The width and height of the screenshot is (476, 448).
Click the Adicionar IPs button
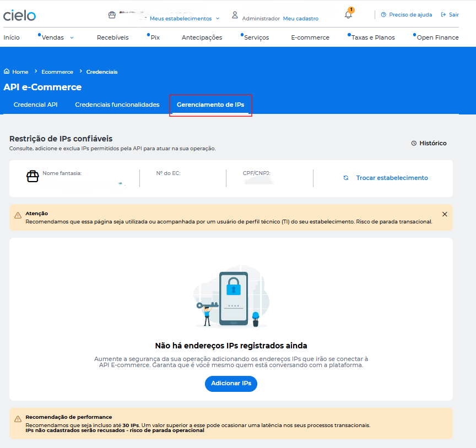pyautogui.click(x=231, y=384)
